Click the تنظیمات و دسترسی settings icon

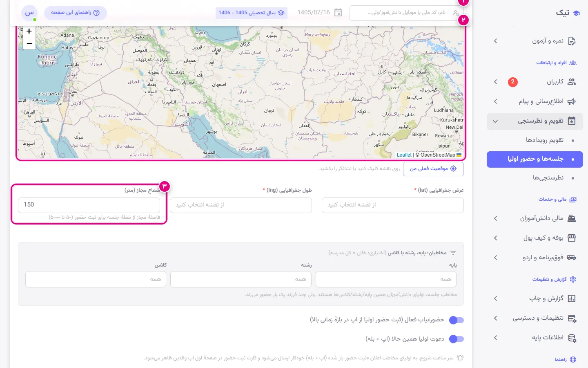572,318
